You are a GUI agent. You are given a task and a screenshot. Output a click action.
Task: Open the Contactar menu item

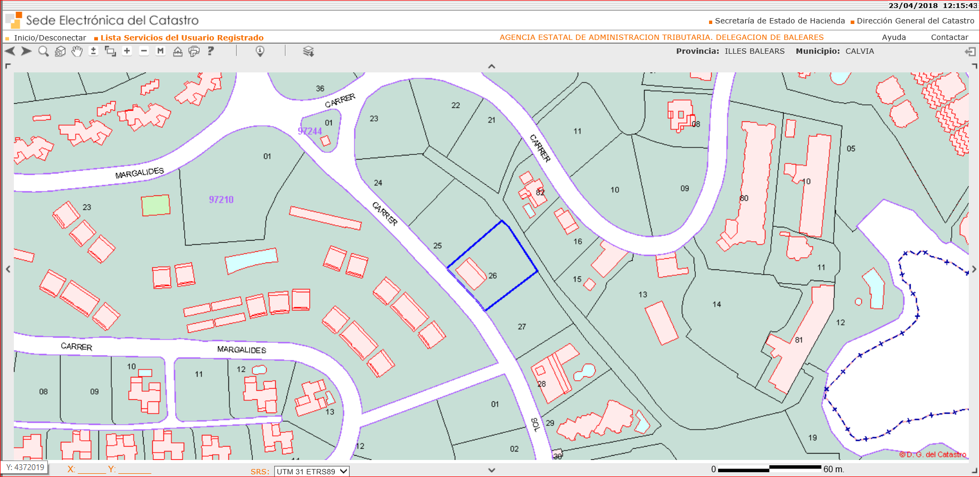point(949,37)
